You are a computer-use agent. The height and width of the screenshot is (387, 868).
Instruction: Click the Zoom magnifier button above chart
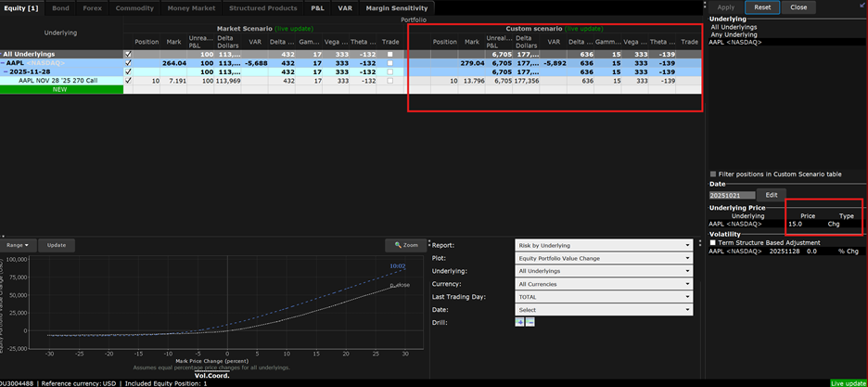coord(405,245)
